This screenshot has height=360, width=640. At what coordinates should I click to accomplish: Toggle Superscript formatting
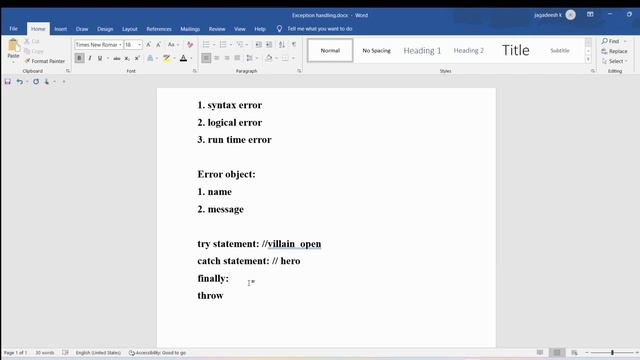(138, 58)
